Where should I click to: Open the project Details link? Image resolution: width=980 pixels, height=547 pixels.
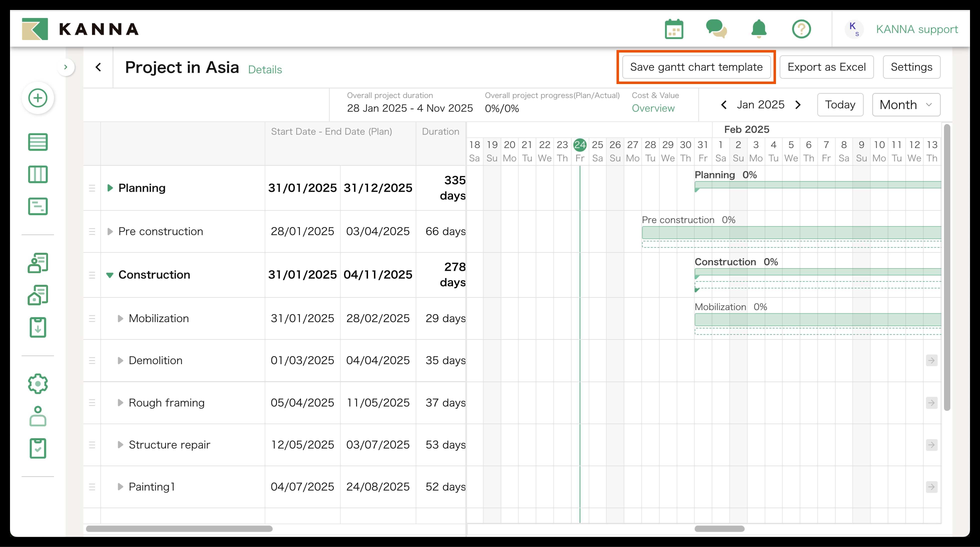coord(265,70)
